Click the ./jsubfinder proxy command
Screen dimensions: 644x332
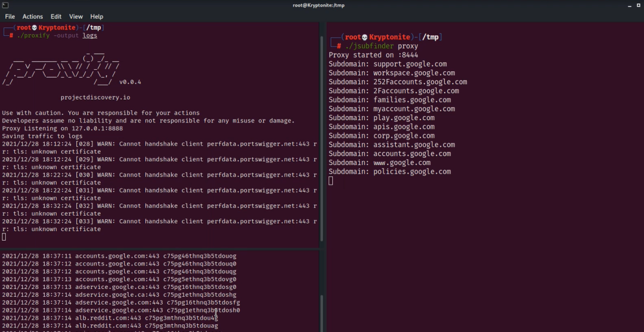point(382,46)
